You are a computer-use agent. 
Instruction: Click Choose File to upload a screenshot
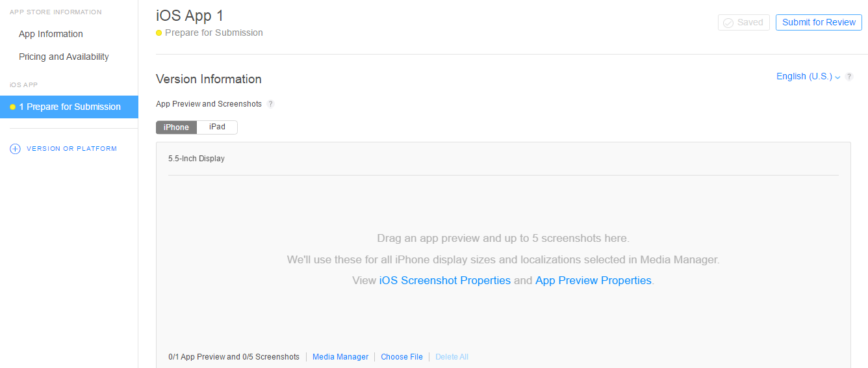[402, 357]
